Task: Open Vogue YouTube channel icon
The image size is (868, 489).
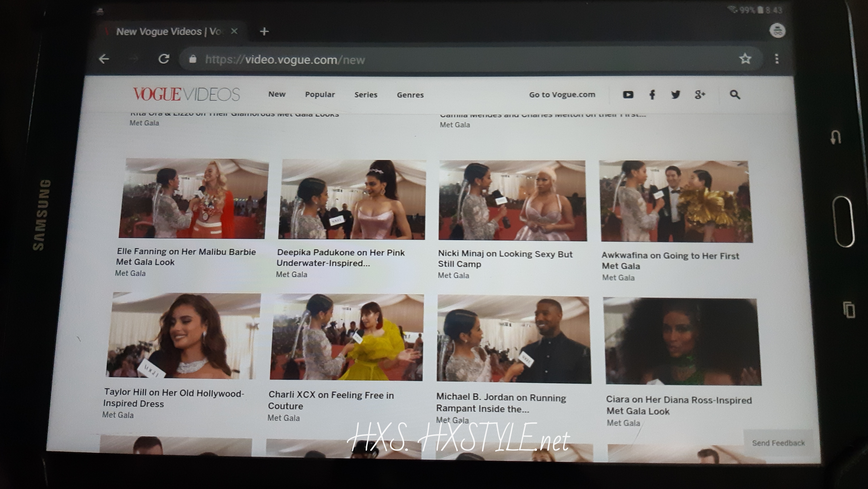Action: coord(628,95)
